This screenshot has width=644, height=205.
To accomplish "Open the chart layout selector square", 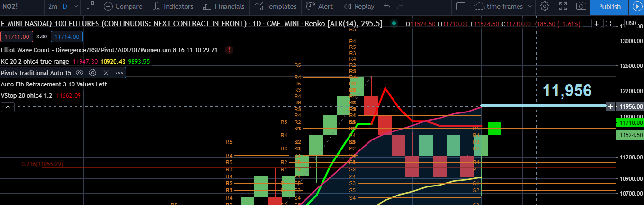I will (460, 7).
